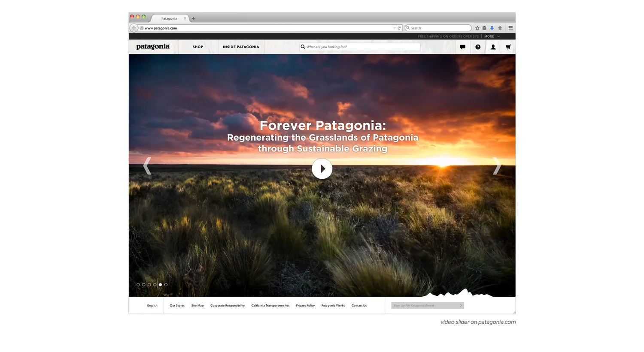Click the Patagonia logo

pos(153,47)
